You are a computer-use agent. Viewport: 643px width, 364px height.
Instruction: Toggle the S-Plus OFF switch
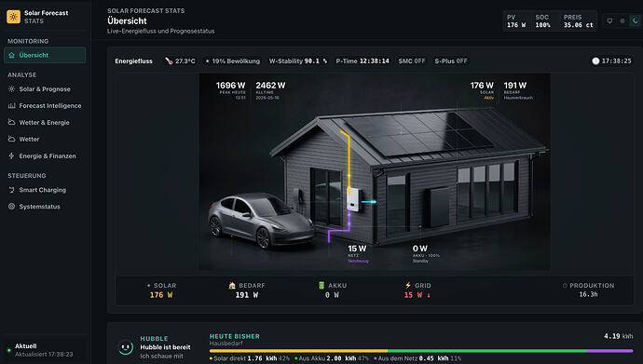click(451, 61)
